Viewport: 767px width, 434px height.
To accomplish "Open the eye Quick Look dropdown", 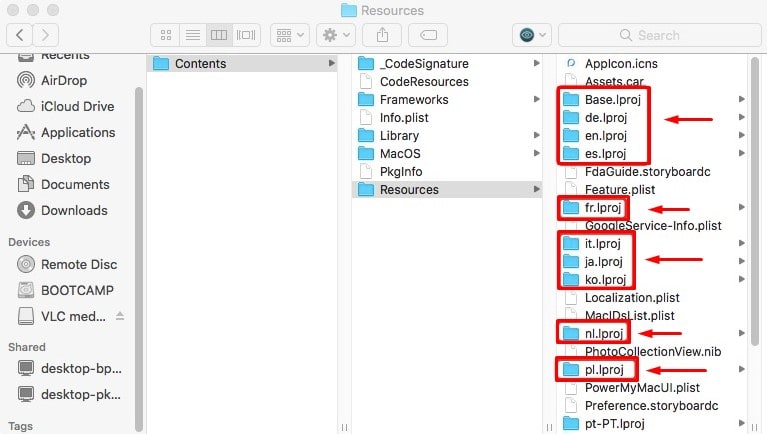I will (x=532, y=35).
